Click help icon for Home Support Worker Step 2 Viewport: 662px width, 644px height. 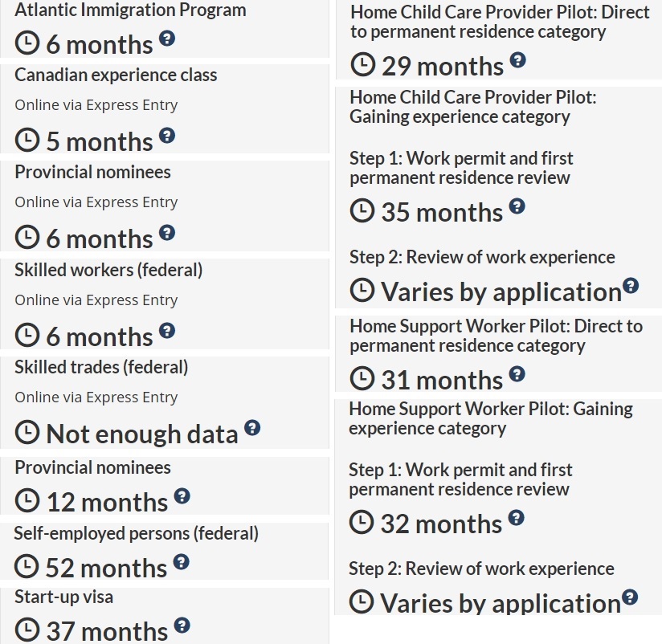(x=630, y=597)
